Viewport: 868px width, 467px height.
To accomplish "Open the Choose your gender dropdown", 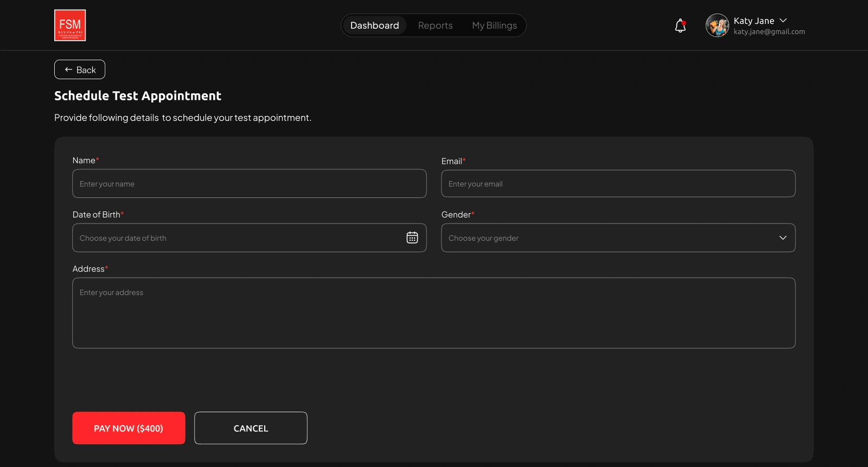I will (x=618, y=238).
